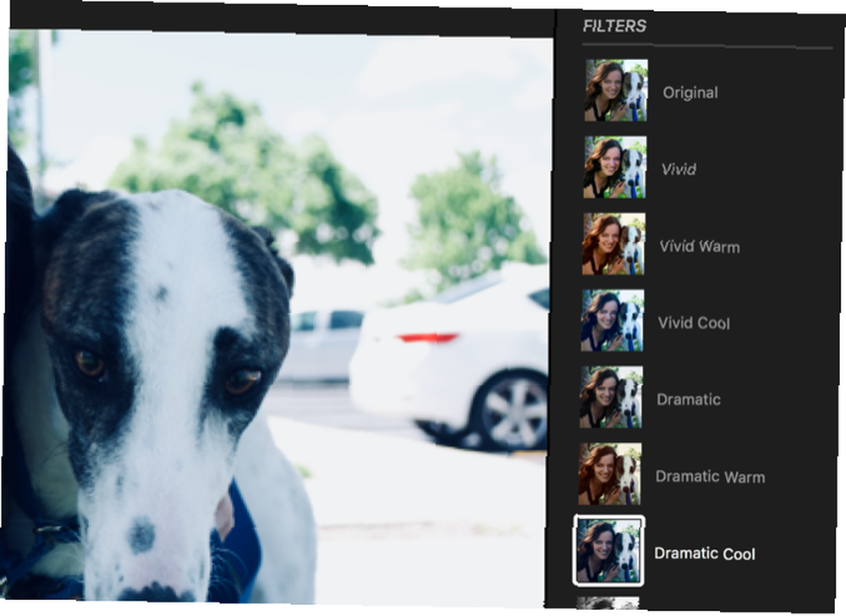Click the FILTERS panel heading
Image resolution: width=846 pixels, height=616 pixels.
click(x=614, y=26)
